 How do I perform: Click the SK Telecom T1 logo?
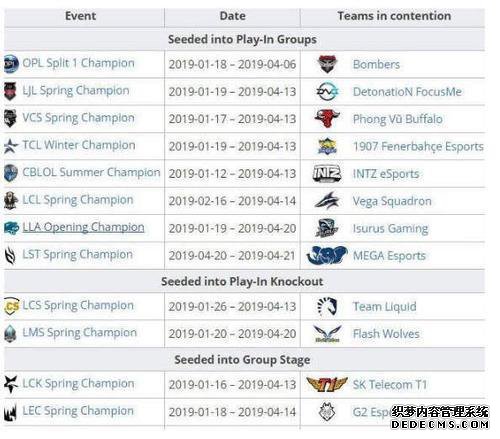(x=327, y=384)
